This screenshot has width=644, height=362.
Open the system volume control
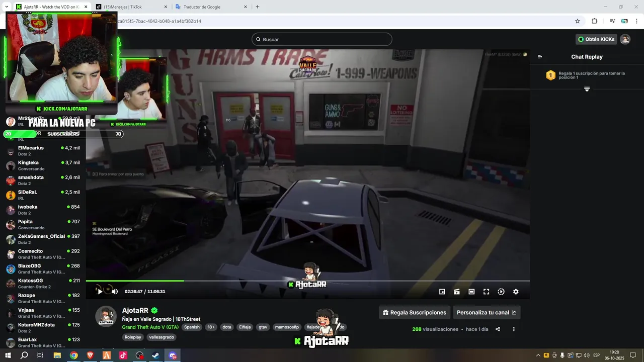point(586,355)
